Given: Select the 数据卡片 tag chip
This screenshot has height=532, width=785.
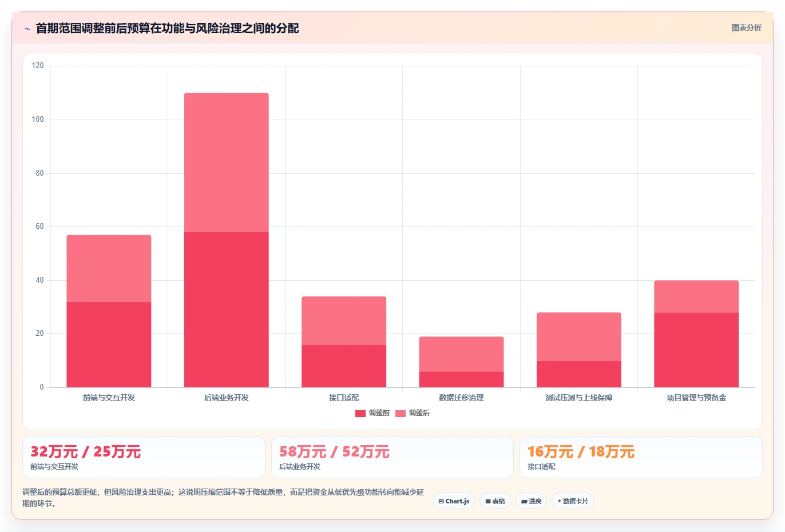Looking at the screenshot, I should tap(572, 501).
